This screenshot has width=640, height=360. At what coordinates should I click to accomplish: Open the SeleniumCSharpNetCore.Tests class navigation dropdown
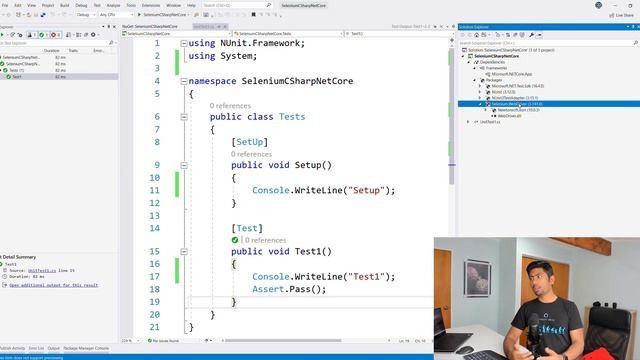288,34
